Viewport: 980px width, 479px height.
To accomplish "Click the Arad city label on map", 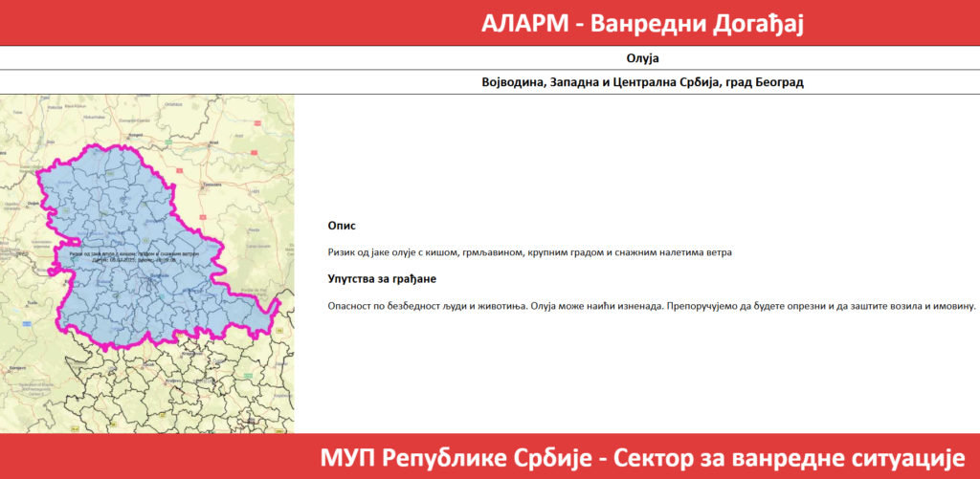I will click(x=215, y=141).
